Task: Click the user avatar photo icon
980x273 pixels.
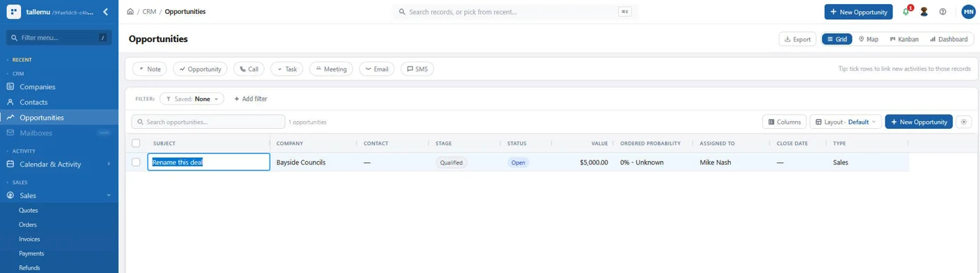Action: (x=924, y=12)
